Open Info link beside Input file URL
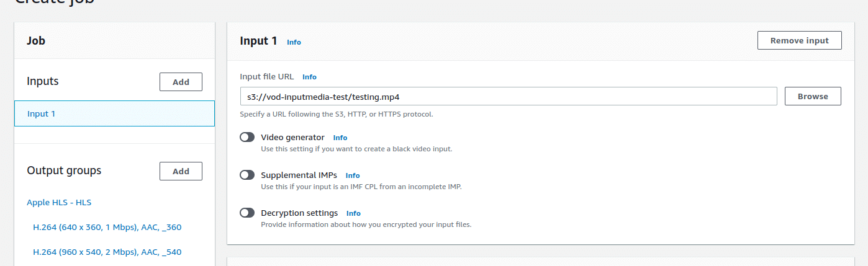 pyautogui.click(x=309, y=77)
